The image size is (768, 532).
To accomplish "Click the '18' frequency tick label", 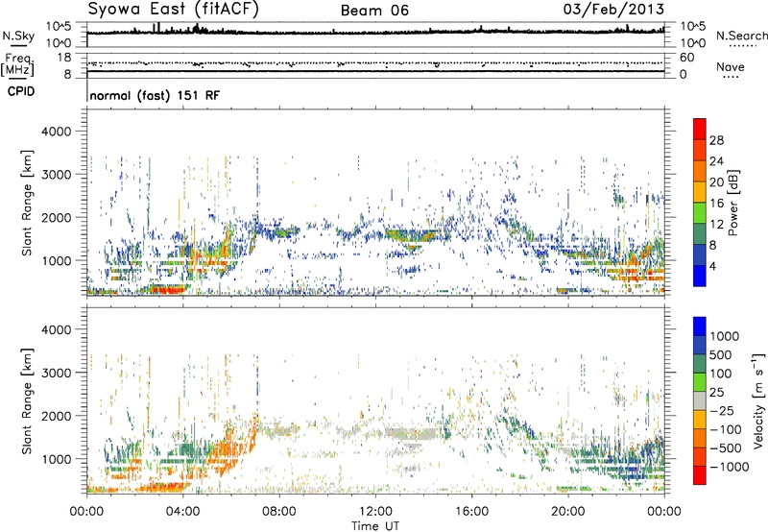I will point(63,58).
